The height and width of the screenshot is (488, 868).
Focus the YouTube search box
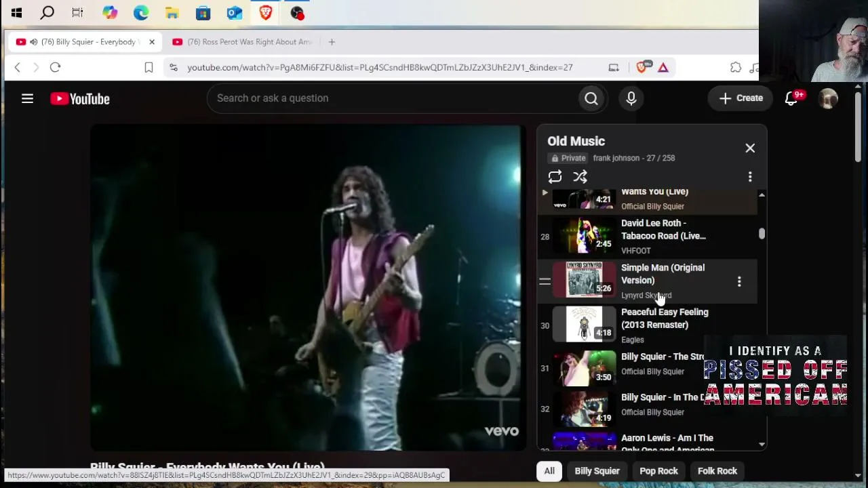pos(392,98)
